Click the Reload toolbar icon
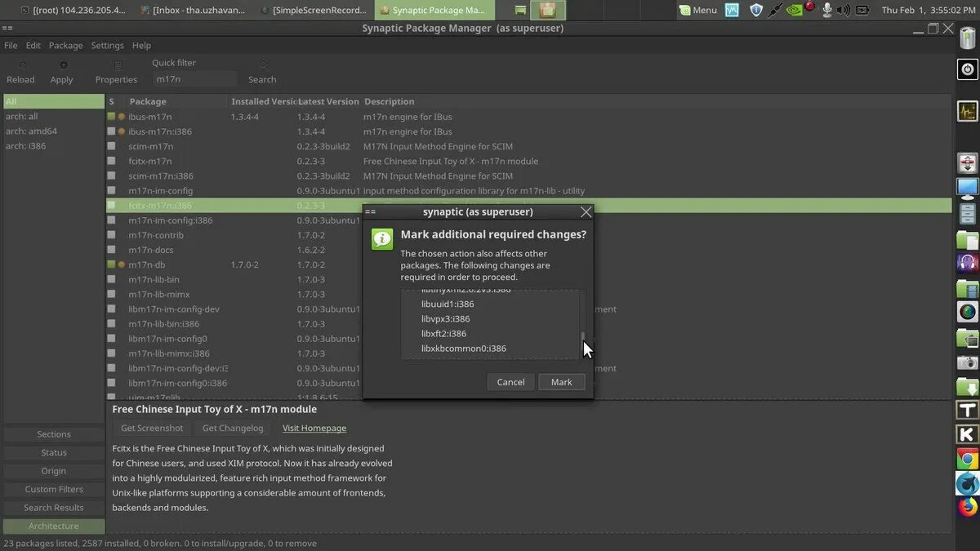 (21, 64)
